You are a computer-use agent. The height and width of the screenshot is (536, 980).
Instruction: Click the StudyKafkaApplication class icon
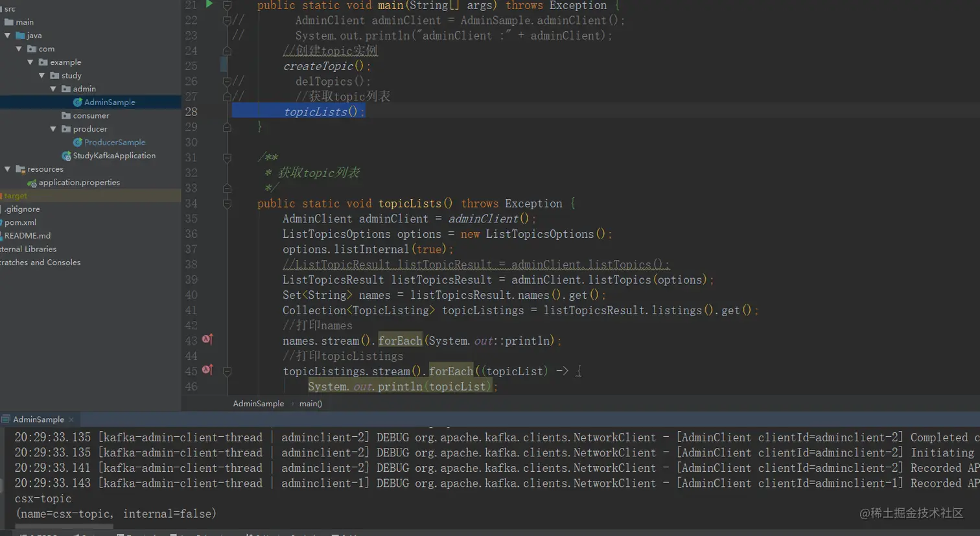pyautogui.click(x=66, y=156)
